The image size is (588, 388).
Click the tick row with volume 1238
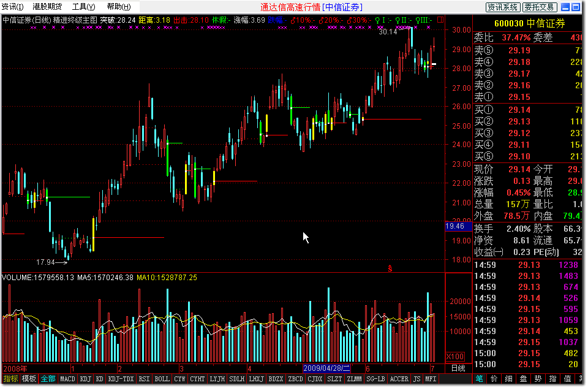[x=528, y=265]
